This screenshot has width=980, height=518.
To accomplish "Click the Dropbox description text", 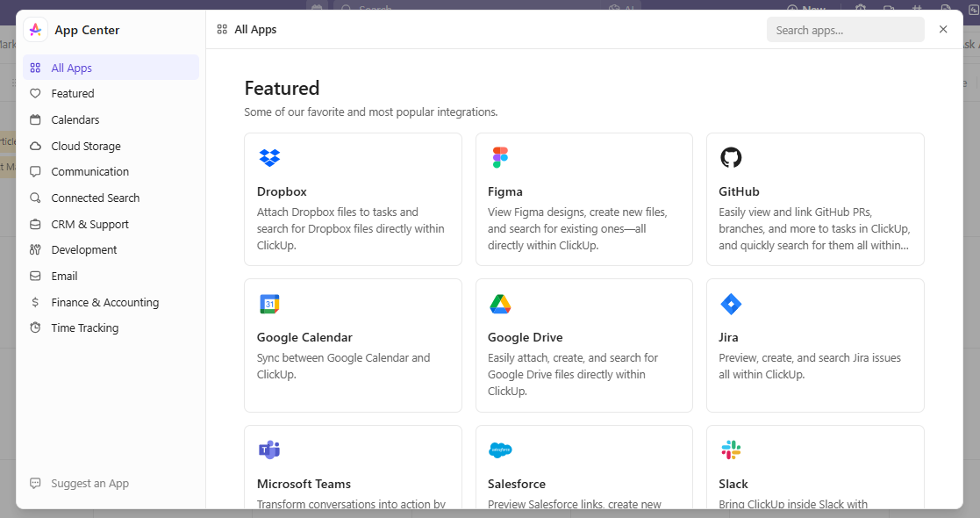I will pos(351,229).
